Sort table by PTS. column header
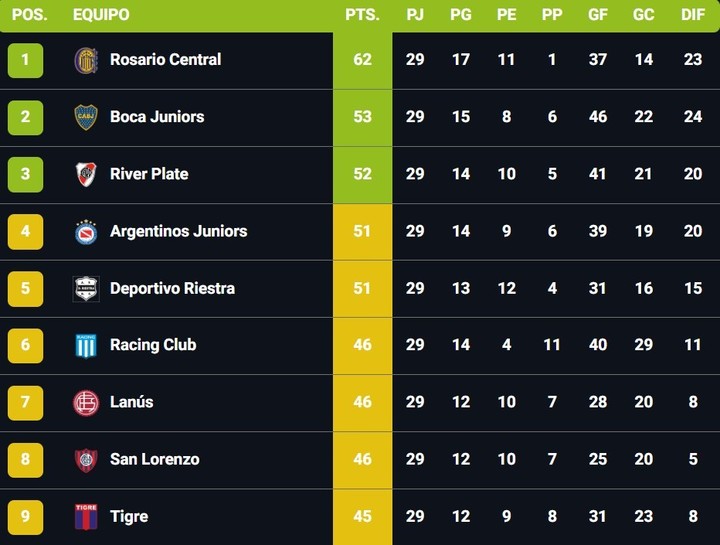 (362, 15)
